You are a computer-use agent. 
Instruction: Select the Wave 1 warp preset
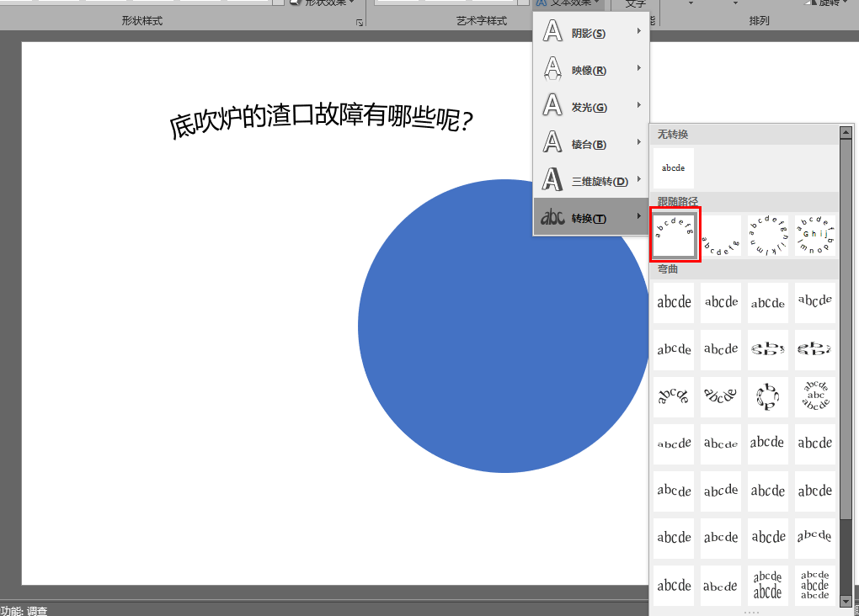click(674, 491)
